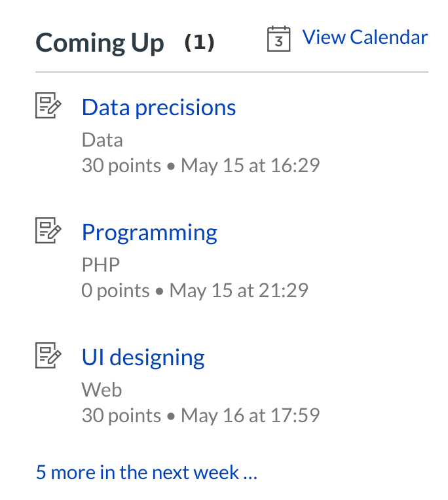Click the May 15 at 21:29 due date
This screenshot has height=500, width=448.
click(x=238, y=290)
